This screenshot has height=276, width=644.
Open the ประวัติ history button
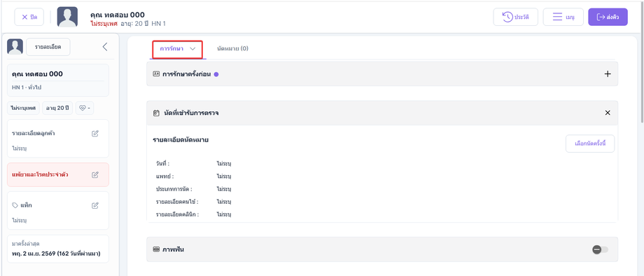515,17
